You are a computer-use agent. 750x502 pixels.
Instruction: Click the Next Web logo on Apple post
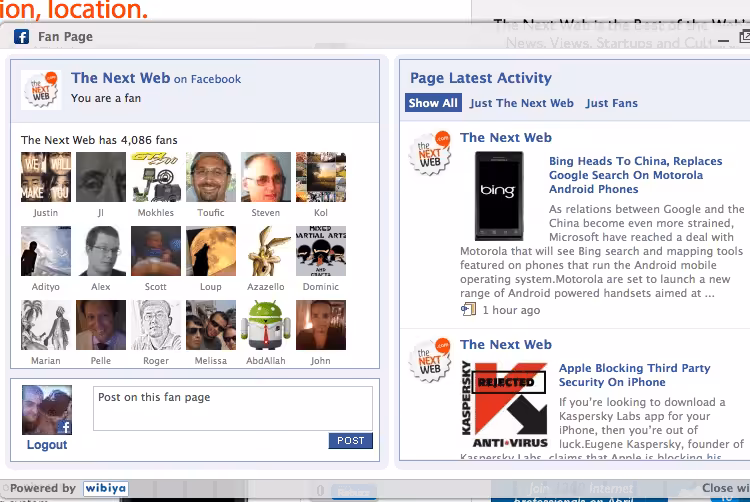(430, 360)
